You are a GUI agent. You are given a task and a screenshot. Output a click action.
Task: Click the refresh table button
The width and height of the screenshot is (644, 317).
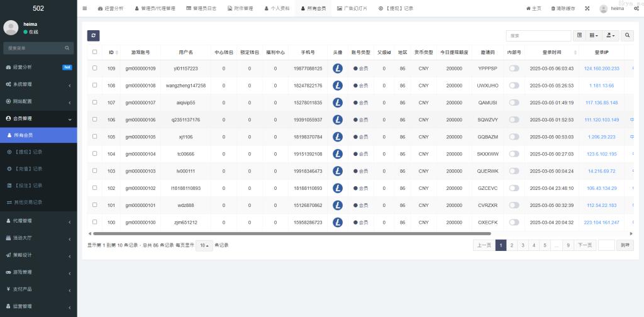pyautogui.click(x=93, y=36)
